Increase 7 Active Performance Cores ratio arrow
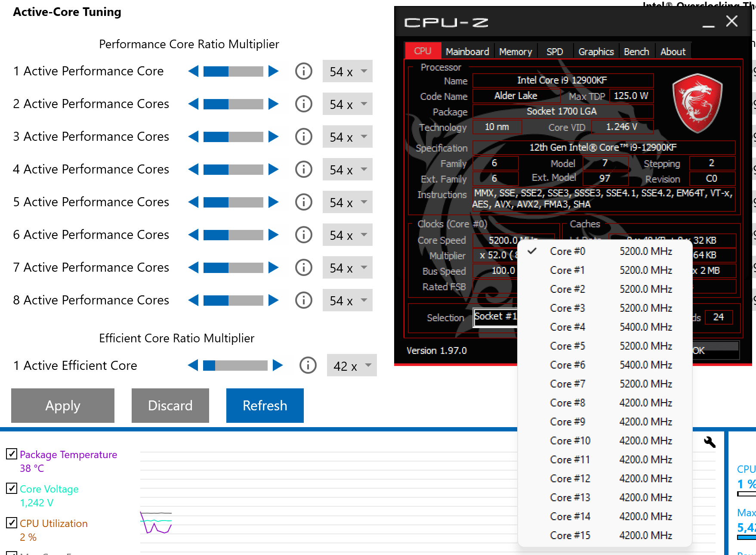This screenshot has height=555, width=756. (274, 267)
